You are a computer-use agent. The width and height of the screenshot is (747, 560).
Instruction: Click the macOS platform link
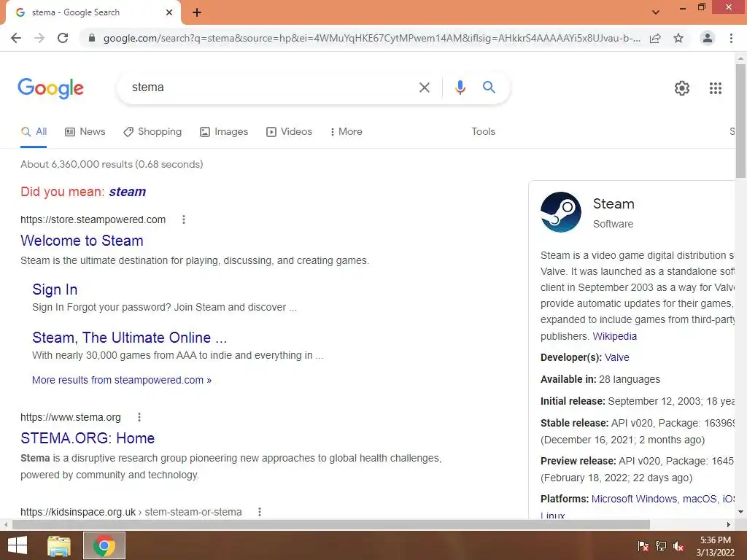(x=700, y=499)
